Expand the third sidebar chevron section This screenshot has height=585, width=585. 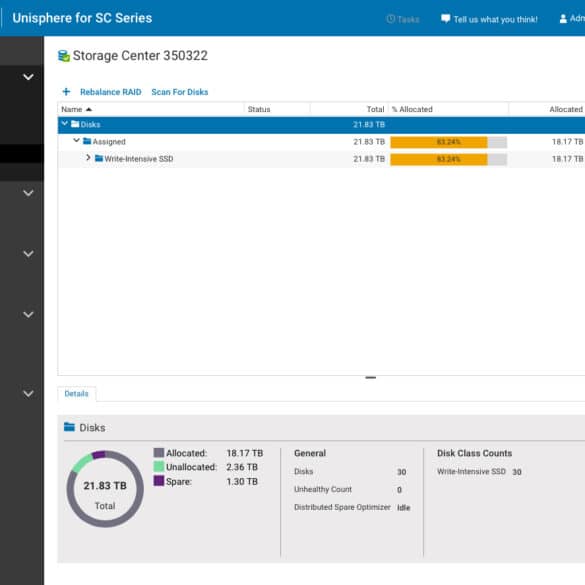28,254
